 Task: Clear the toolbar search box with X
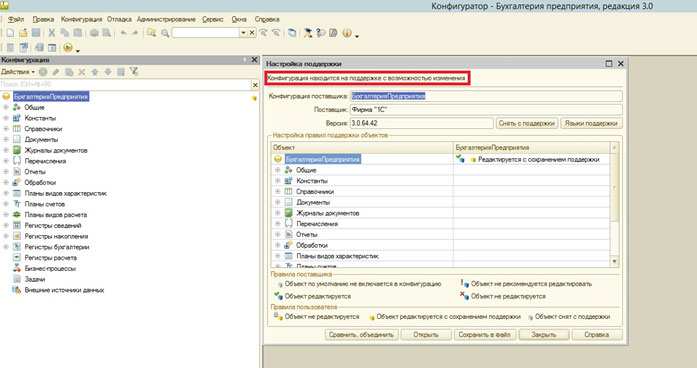[x=252, y=33]
